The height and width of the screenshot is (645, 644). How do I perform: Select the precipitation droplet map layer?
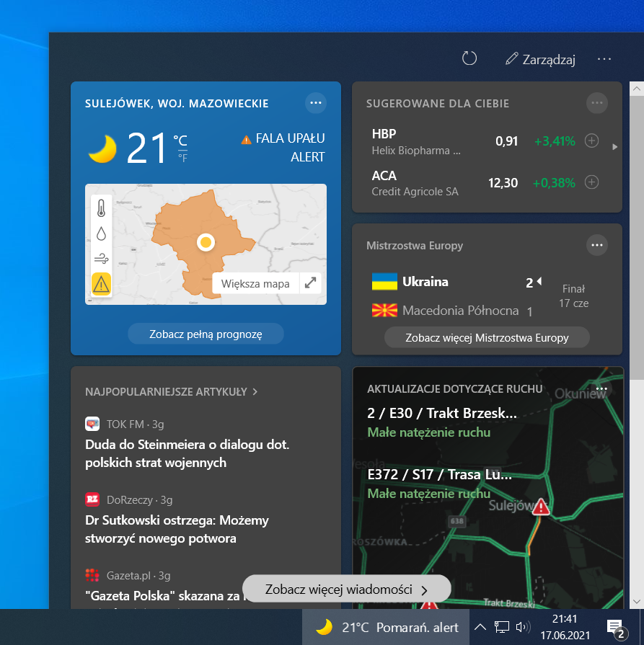[102, 233]
